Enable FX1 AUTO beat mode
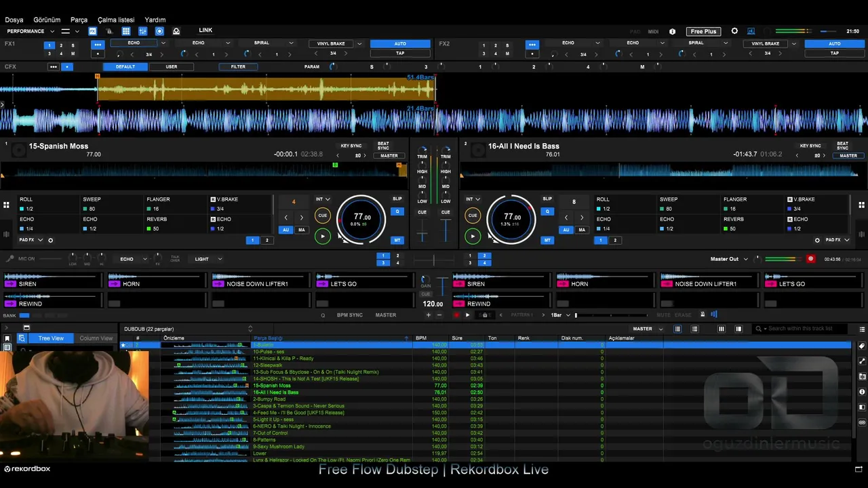Image resolution: width=868 pixels, height=488 pixels. 400,43
